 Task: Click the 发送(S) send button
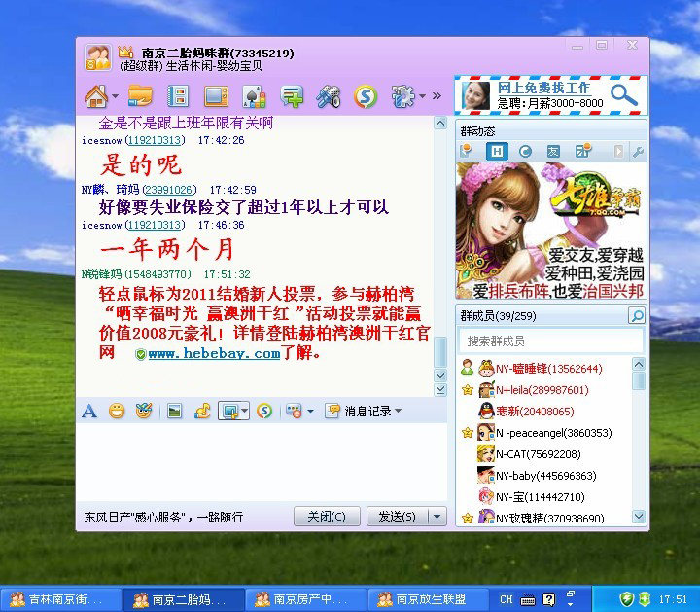[397, 517]
